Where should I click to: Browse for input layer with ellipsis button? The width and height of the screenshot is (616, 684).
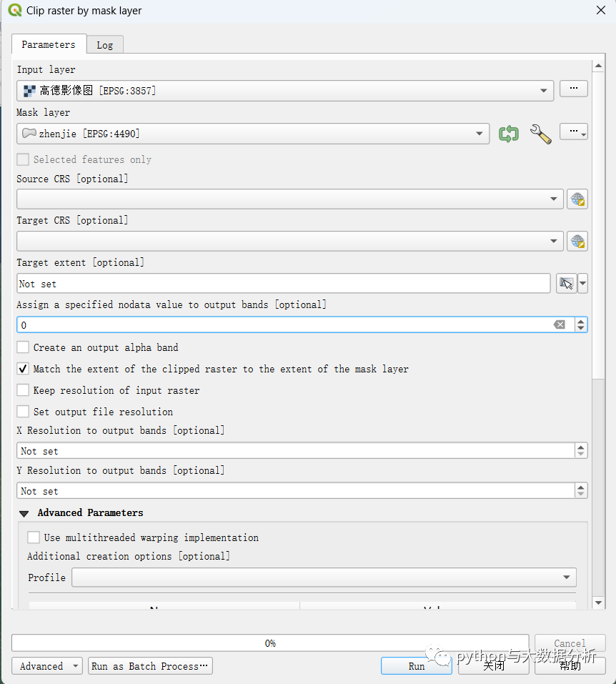point(573,89)
